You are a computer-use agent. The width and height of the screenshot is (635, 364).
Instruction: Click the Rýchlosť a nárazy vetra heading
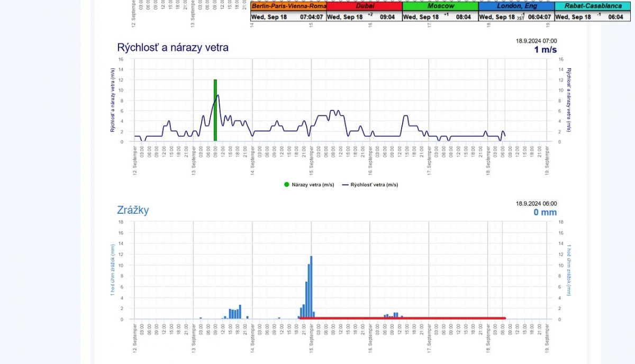pyautogui.click(x=173, y=48)
